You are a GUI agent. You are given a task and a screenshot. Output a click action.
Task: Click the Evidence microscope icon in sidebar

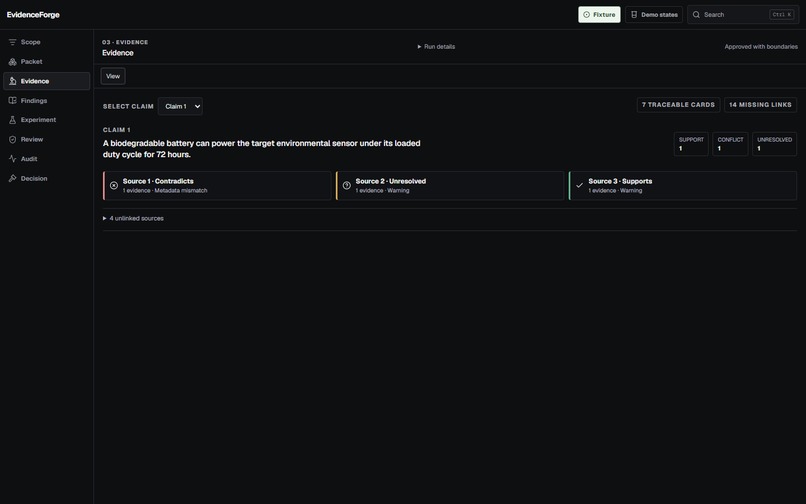point(12,81)
